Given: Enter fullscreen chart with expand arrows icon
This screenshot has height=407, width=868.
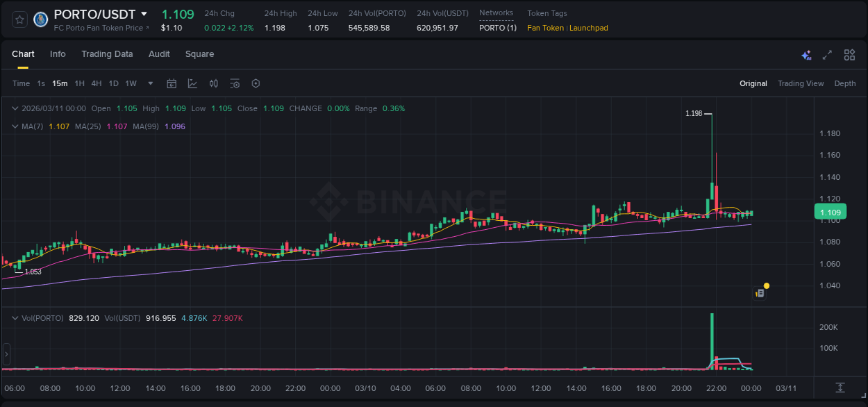Looking at the screenshot, I should coord(827,54).
